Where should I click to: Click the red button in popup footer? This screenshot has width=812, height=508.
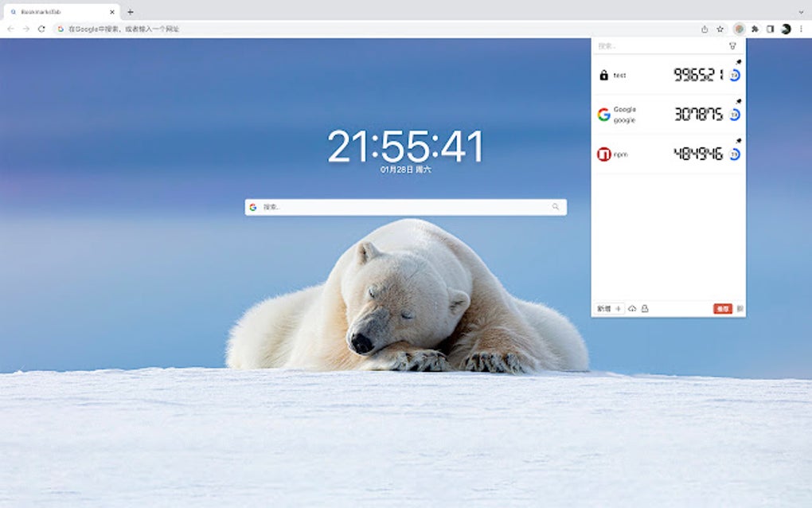[722, 309]
